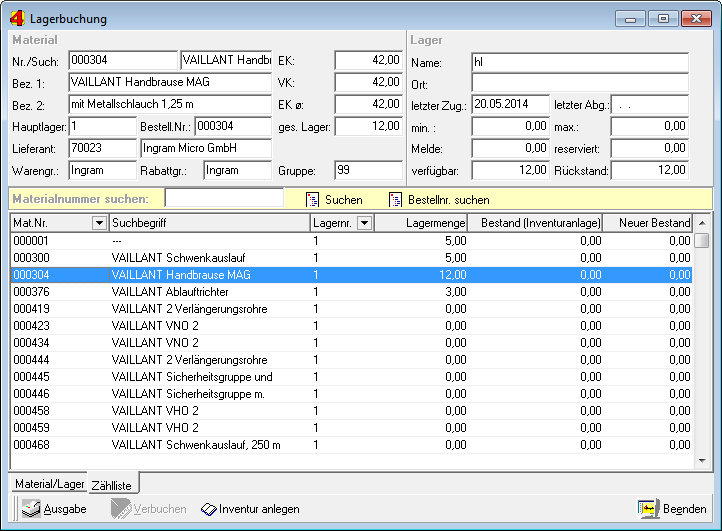Click the Beenden exit icon
The height and width of the screenshot is (531, 722).
click(648, 509)
